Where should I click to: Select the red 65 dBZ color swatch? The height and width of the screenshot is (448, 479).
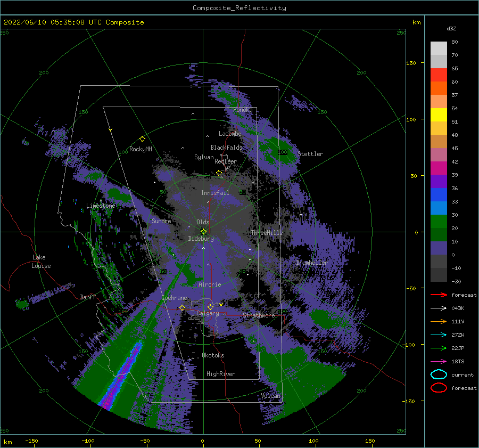(439, 75)
